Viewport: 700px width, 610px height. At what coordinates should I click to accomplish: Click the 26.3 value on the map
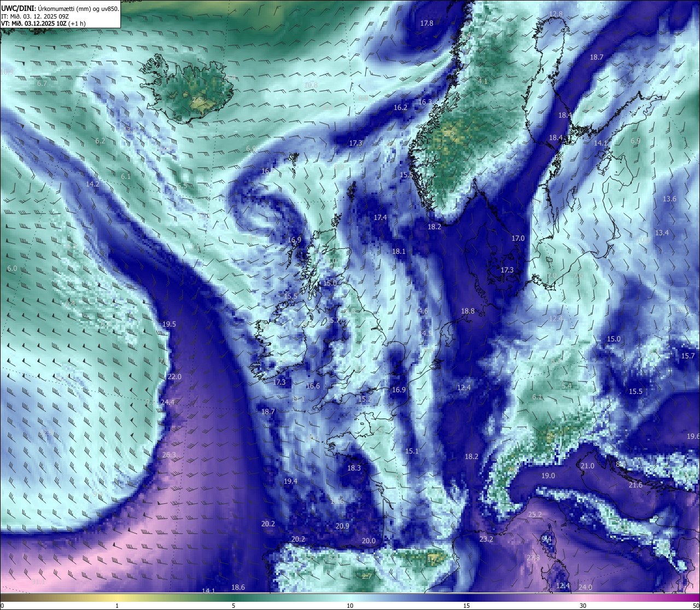click(170, 455)
